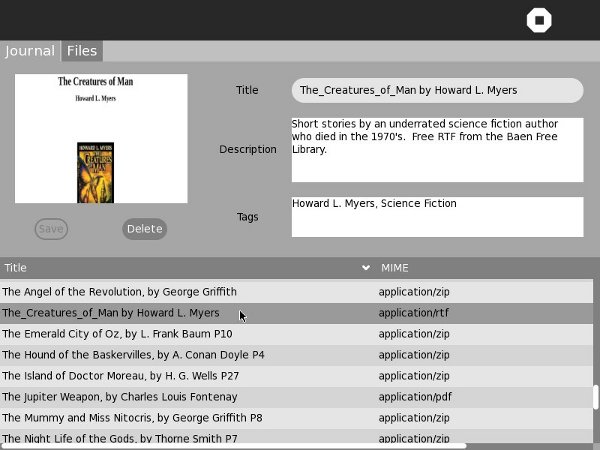Select The Island of Doctor Moreau row
This screenshot has width=600, height=450.
tap(120, 376)
